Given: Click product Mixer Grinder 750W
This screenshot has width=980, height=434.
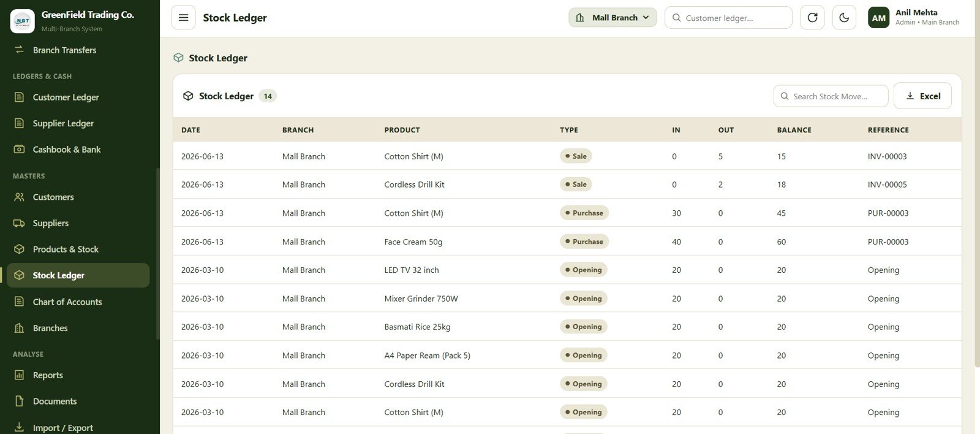Looking at the screenshot, I should pos(421,299).
